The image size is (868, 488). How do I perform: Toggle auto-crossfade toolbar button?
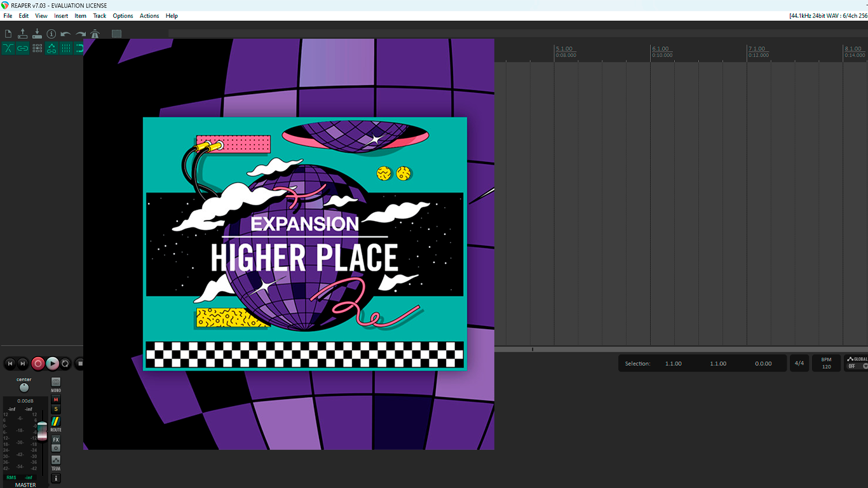(x=8, y=48)
